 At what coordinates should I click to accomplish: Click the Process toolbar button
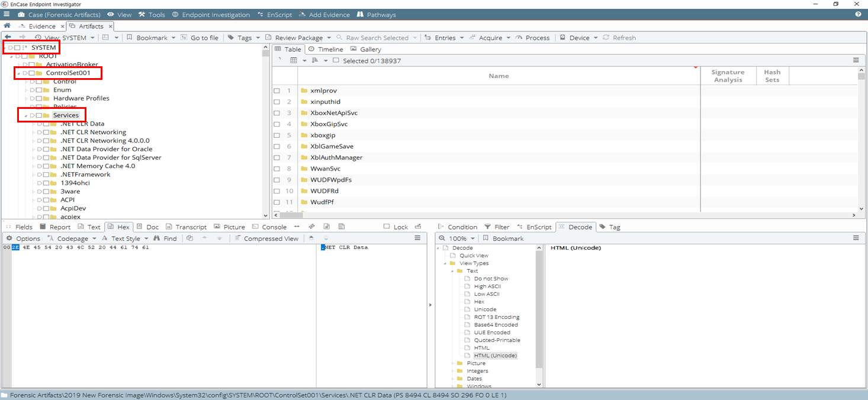pos(532,37)
